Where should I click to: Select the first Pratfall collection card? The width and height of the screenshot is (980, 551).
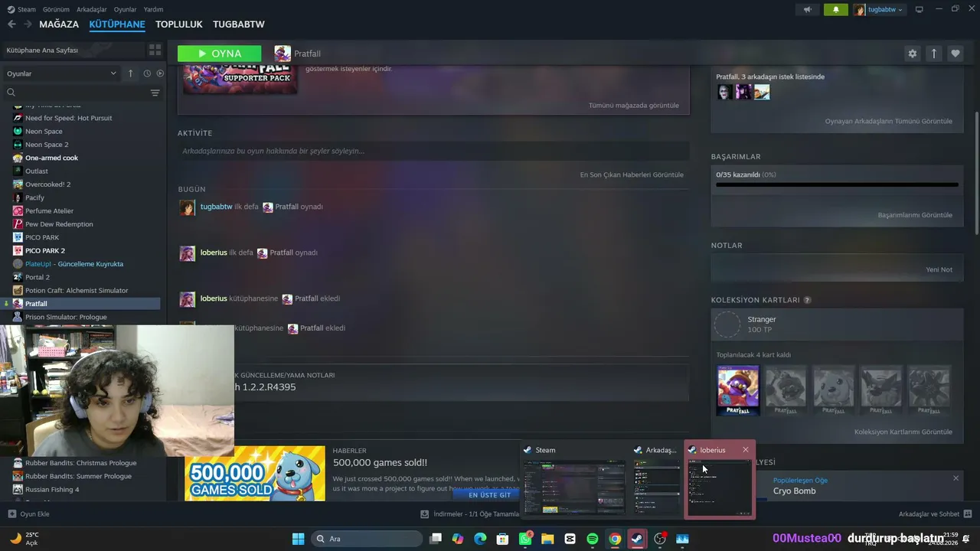pyautogui.click(x=738, y=390)
